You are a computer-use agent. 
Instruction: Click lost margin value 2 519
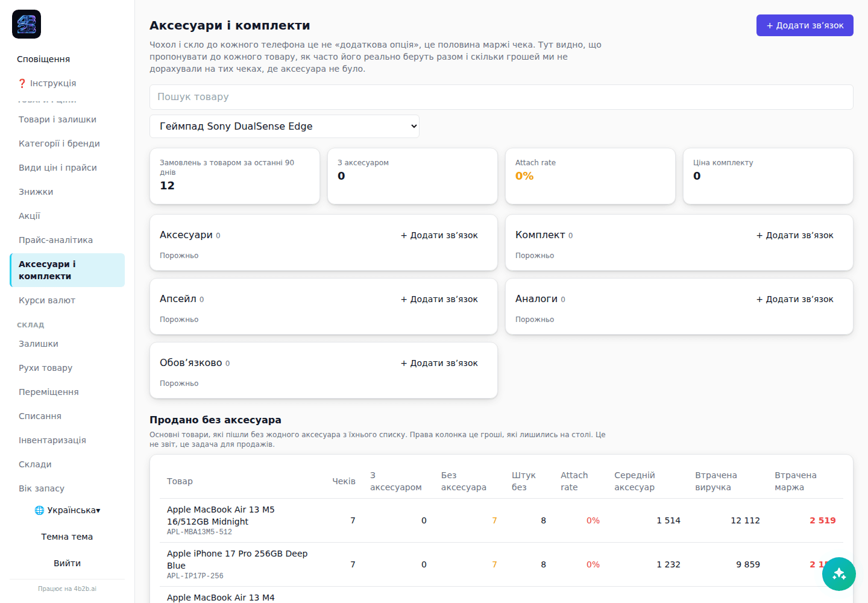(823, 520)
